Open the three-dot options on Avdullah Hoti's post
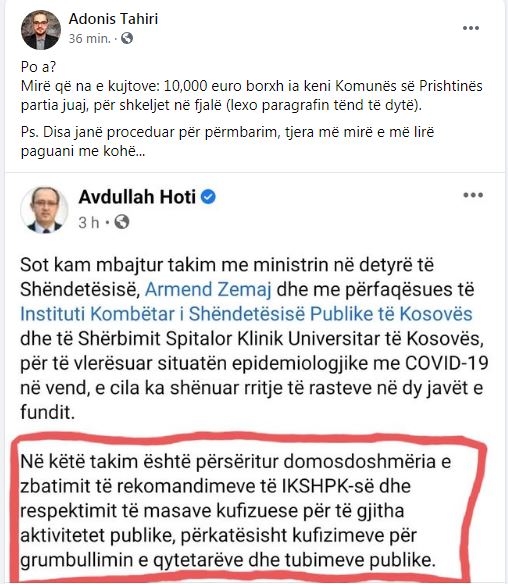The height and width of the screenshot is (584, 508). tap(473, 195)
